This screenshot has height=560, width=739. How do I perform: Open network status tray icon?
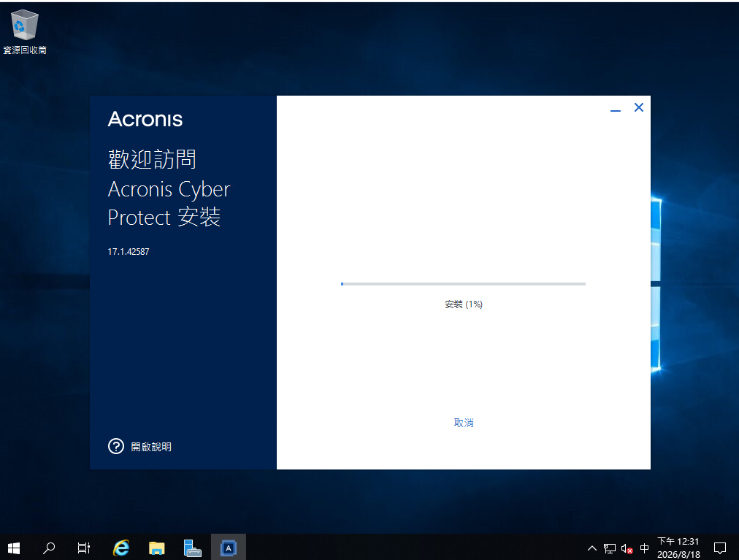[x=610, y=548]
